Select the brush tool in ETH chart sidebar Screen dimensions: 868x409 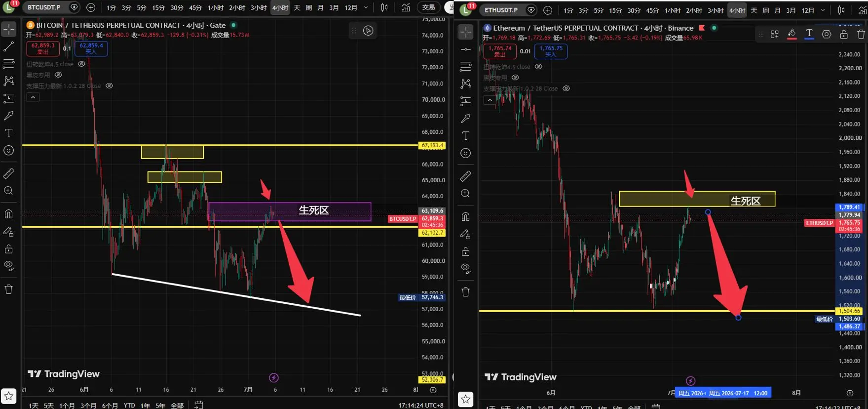pyautogui.click(x=466, y=119)
